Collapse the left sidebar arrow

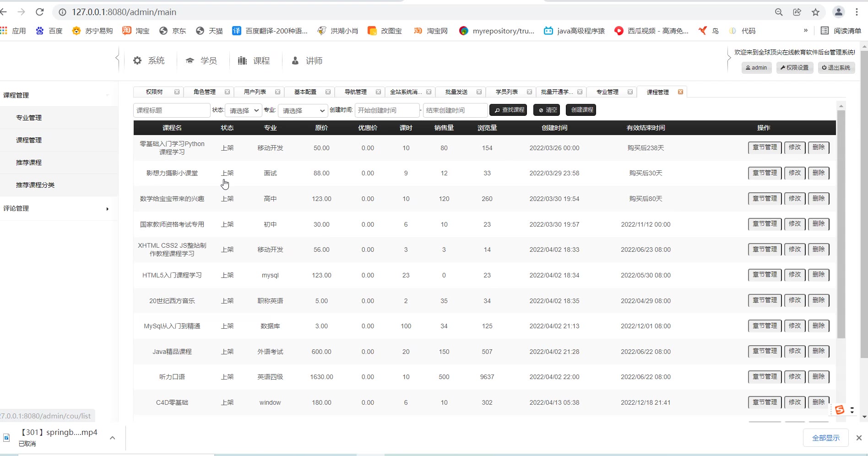[117, 59]
